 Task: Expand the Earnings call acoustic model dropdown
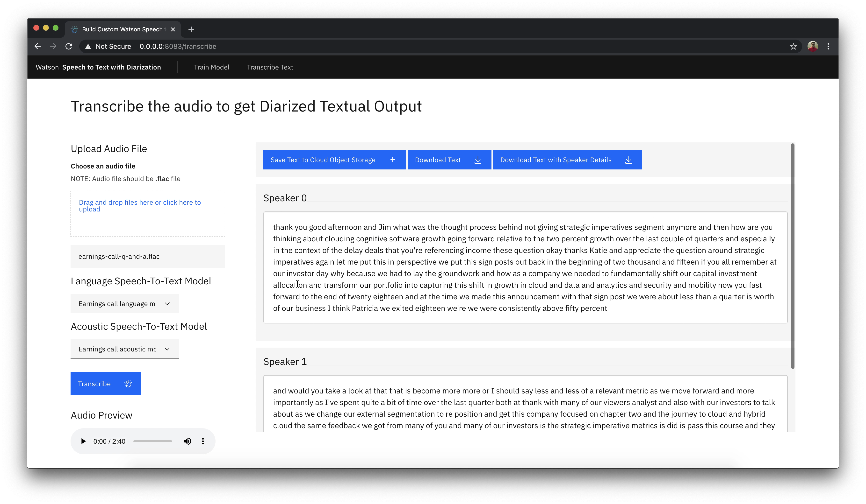[124, 349]
